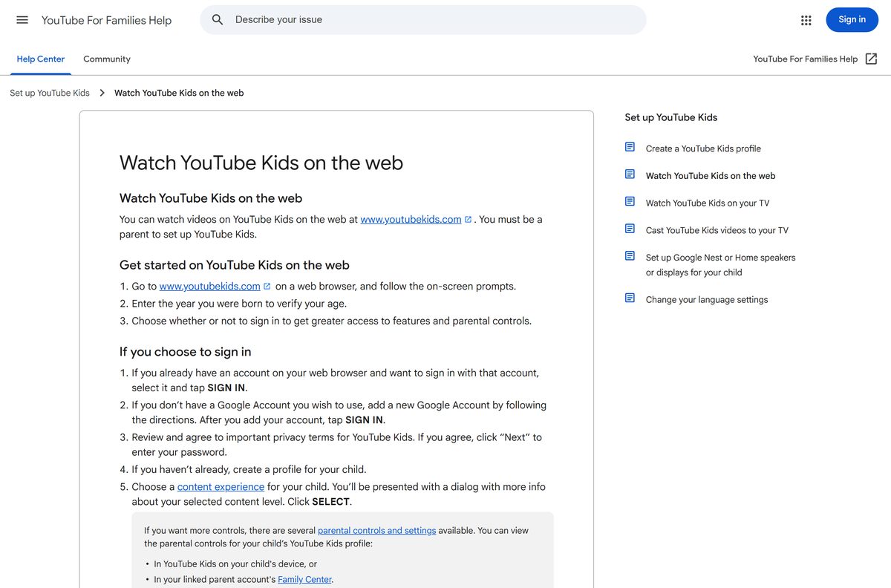This screenshot has width=891, height=588.
Task: Click Get started on YouTube Kids on the web heading
Action: pyautogui.click(x=235, y=265)
